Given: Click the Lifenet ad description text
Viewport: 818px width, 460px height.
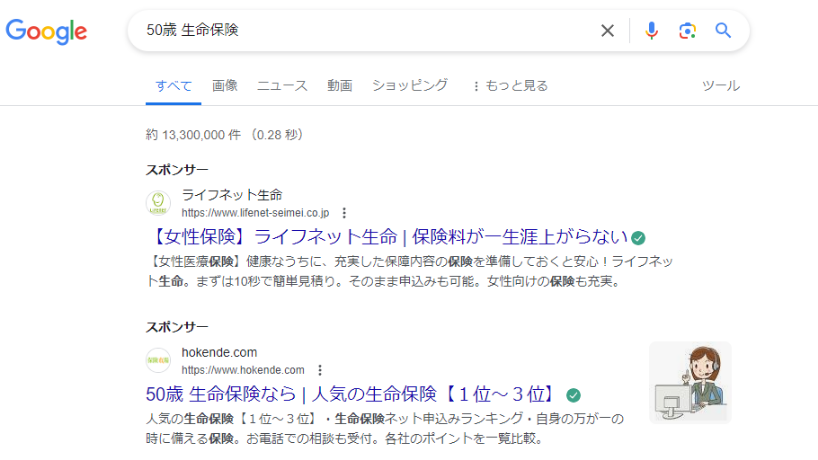Looking at the screenshot, I should (410, 271).
